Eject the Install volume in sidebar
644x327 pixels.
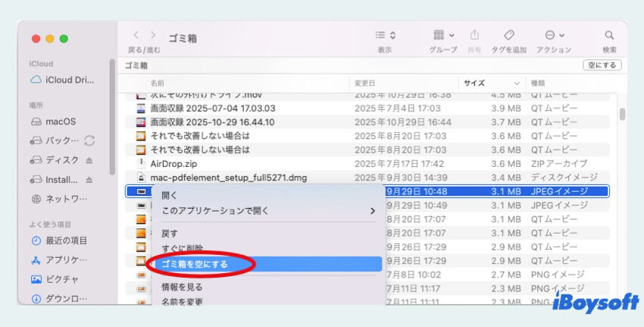(89, 180)
